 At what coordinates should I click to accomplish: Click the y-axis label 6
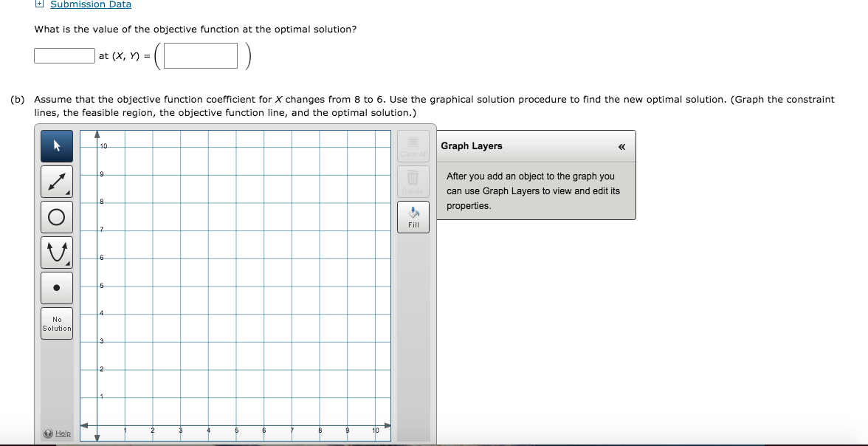(x=102, y=258)
